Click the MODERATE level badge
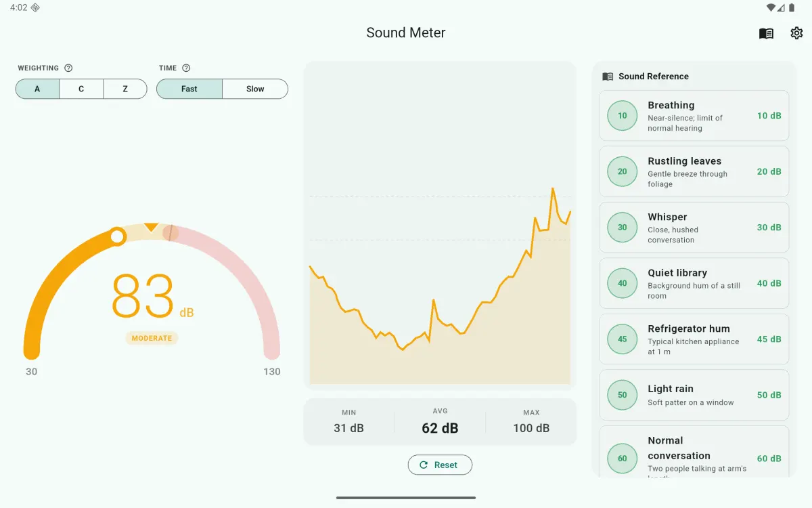The height and width of the screenshot is (508, 812). (152, 338)
